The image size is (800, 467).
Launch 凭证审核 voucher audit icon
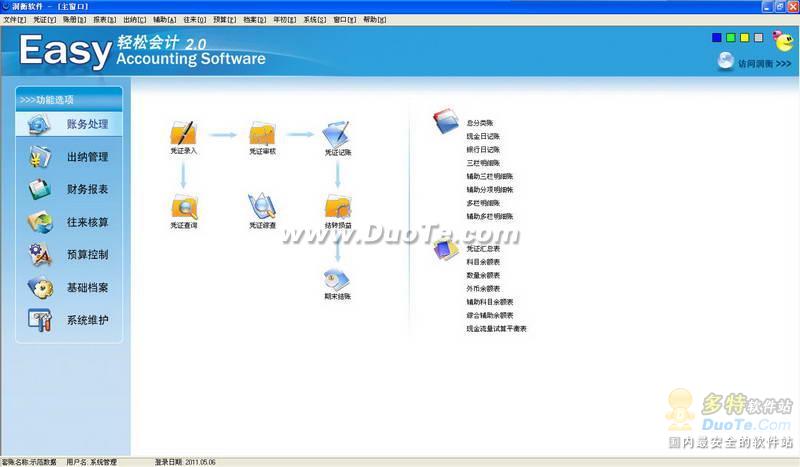[x=262, y=138]
